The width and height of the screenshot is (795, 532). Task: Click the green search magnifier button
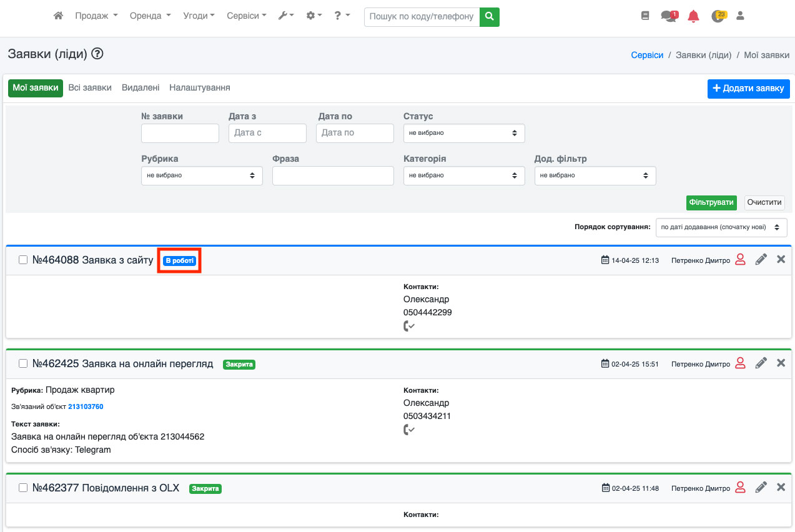click(x=490, y=16)
